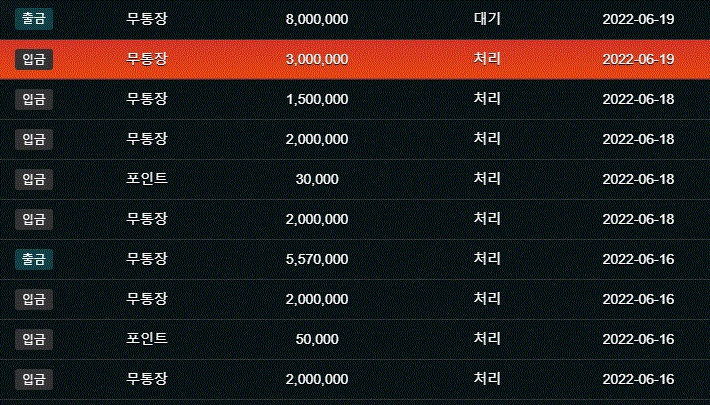Click the 입금 badge in the orange highlighted row
Screen dimensions: 710x405
click(34, 59)
